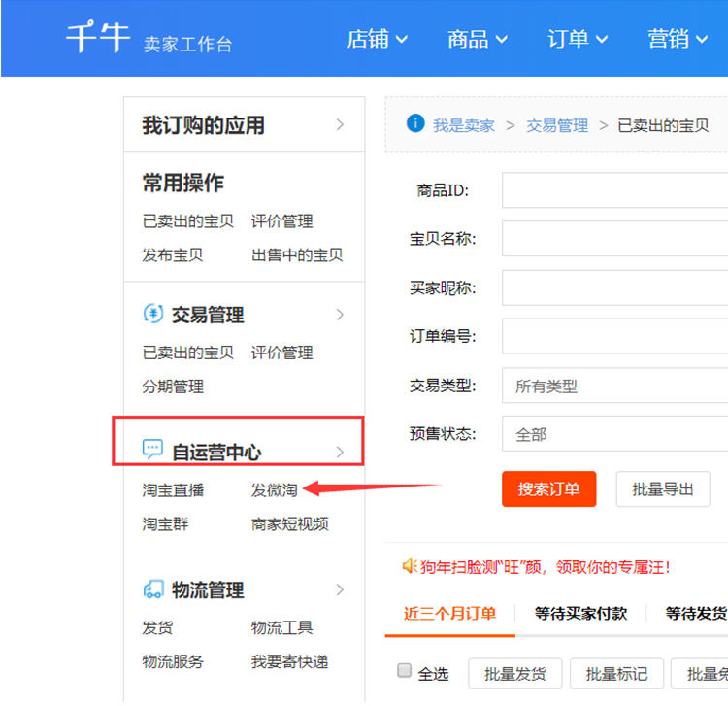Viewport: 728px width, 706px height.
Task: Click the 商品ID input field
Action: [x=614, y=190]
